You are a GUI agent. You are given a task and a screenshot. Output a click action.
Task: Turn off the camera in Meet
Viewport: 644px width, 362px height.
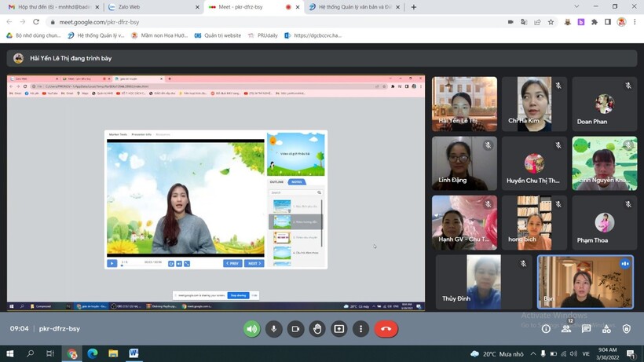[x=295, y=329]
